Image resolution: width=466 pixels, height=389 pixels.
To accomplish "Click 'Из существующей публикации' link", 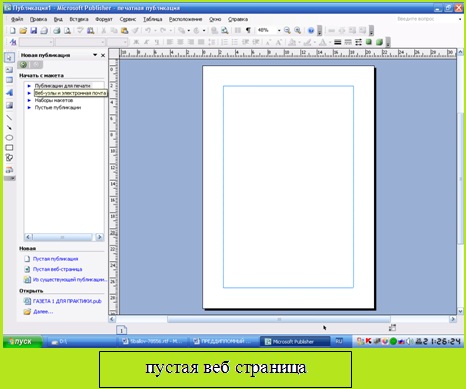I will click(x=69, y=279).
